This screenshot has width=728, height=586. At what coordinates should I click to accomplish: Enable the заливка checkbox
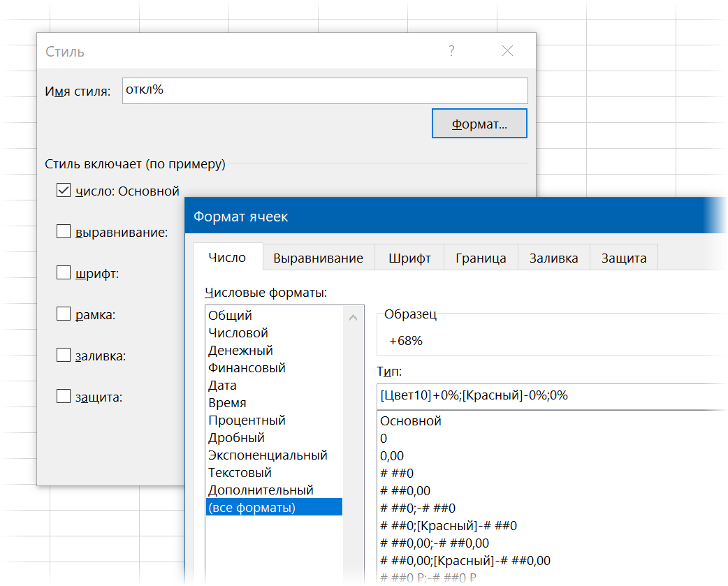[64, 355]
